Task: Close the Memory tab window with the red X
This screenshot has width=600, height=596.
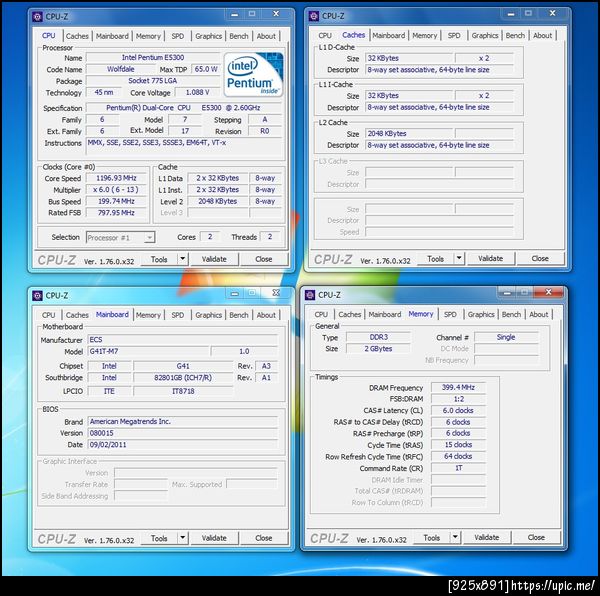Action: click(548, 292)
